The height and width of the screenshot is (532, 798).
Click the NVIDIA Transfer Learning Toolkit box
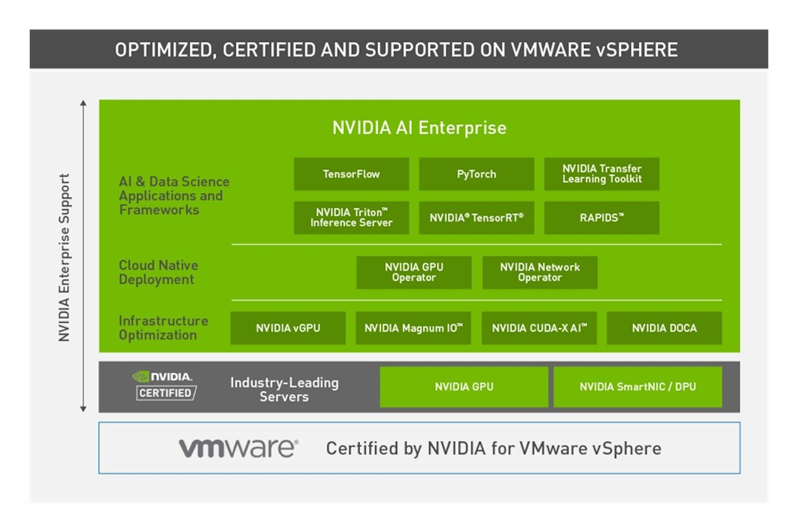pyautogui.click(x=602, y=174)
